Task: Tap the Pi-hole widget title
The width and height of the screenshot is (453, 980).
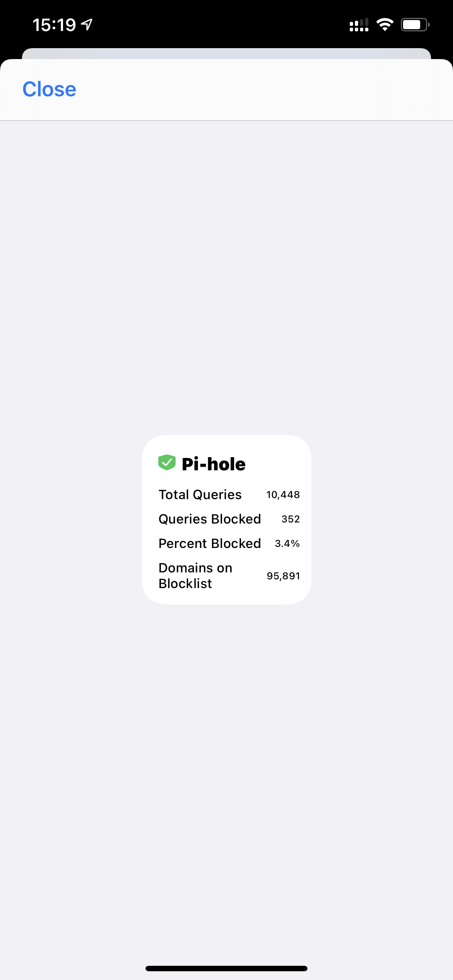Action: click(214, 464)
